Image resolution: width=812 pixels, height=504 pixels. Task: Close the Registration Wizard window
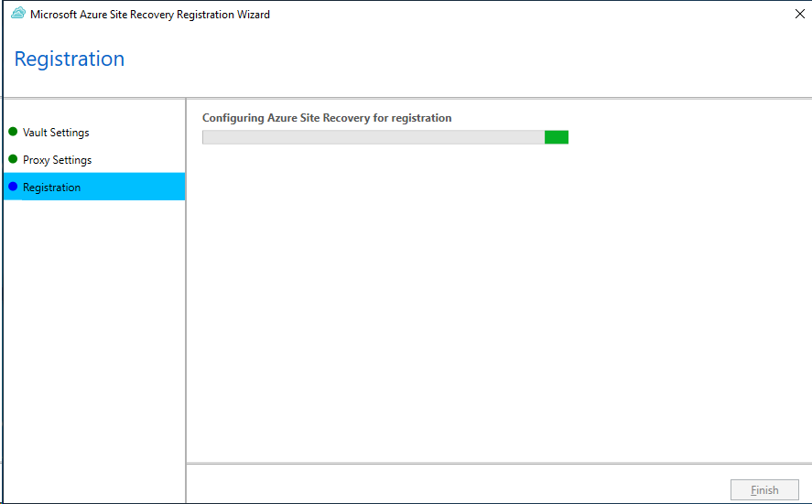click(799, 14)
